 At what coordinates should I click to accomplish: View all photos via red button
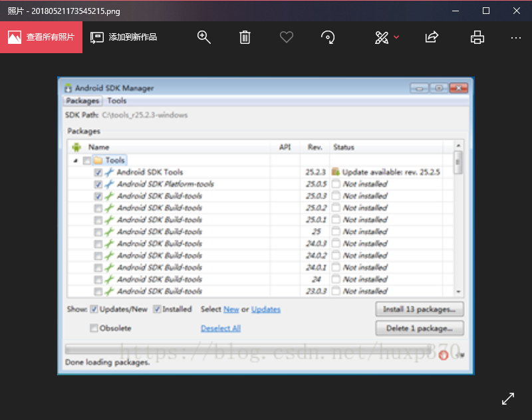tap(41, 37)
